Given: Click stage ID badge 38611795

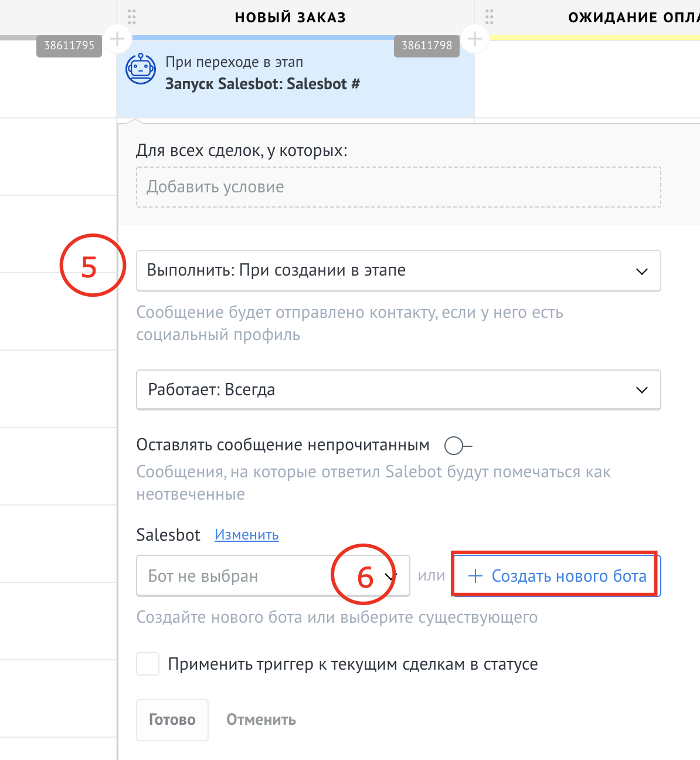Looking at the screenshot, I should click(x=69, y=46).
